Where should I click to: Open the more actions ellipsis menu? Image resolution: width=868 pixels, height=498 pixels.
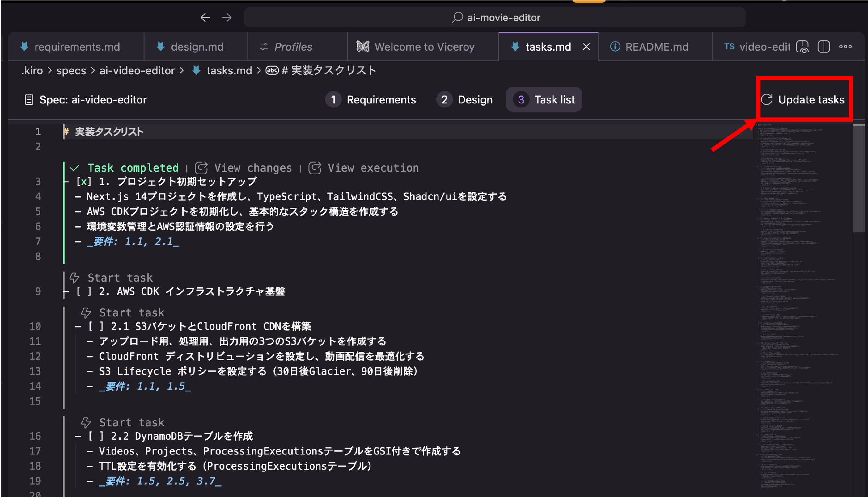845,47
